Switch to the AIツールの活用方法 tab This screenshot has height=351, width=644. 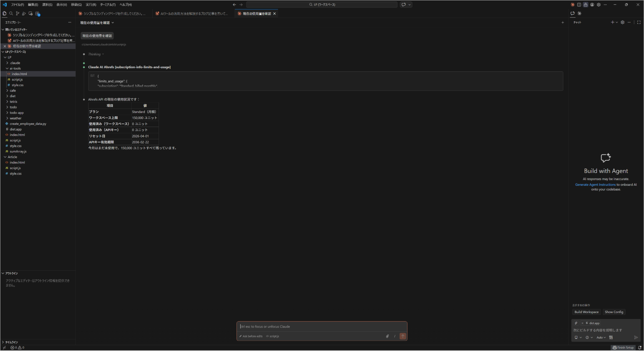(x=191, y=14)
